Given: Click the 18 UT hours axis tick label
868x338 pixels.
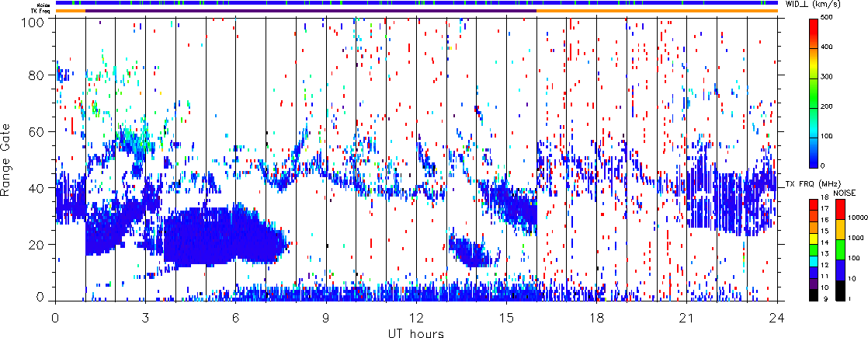Looking at the screenshot, I should point(597,318).
